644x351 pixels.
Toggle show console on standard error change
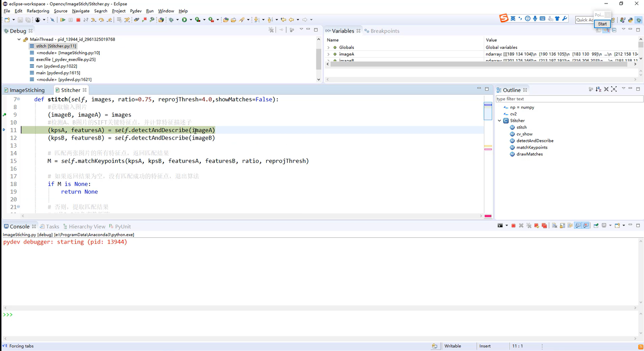(x=586, y=225)
